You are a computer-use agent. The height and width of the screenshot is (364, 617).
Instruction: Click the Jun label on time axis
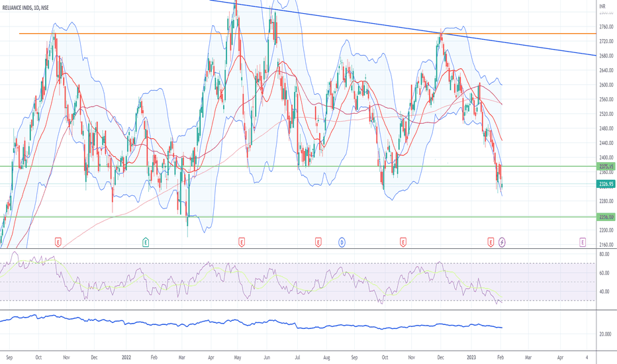(x=267, y=357)
